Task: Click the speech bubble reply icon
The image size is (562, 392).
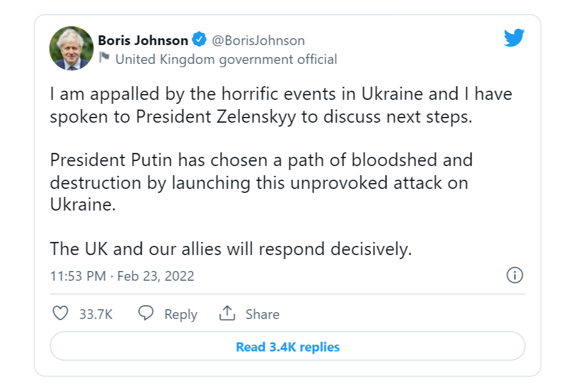Action: [x=146, y=313]
